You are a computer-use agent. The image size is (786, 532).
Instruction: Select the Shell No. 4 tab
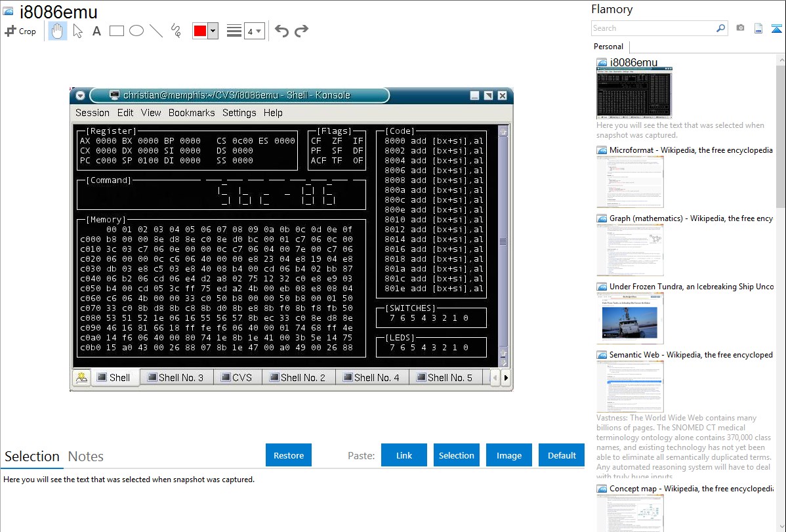point(372,378)
